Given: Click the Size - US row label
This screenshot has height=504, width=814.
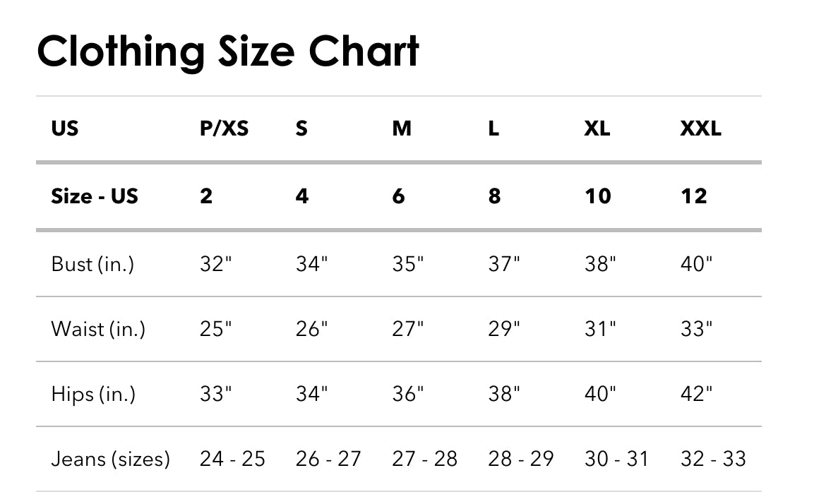Looking at the screenshot, I should click(95, 196).
